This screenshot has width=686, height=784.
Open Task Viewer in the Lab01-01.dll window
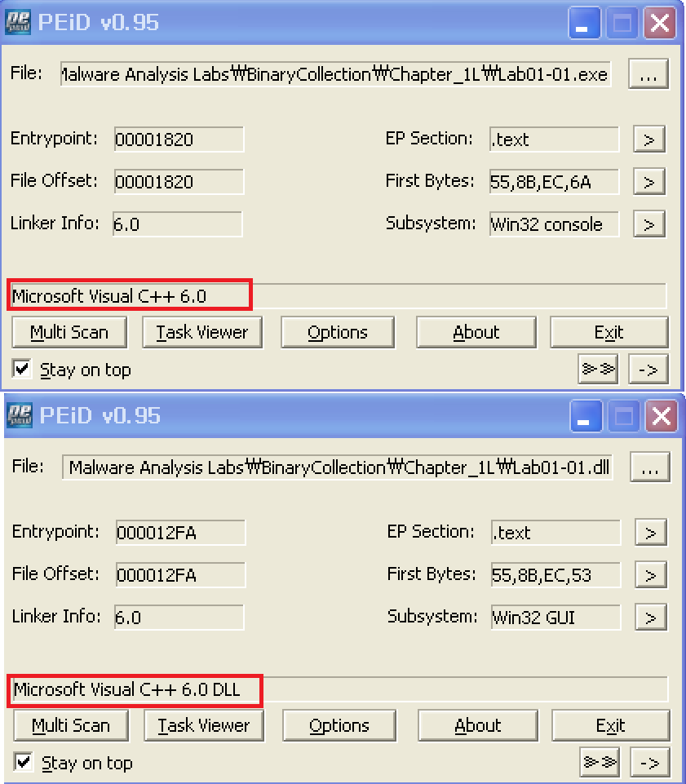pos(203,725)
